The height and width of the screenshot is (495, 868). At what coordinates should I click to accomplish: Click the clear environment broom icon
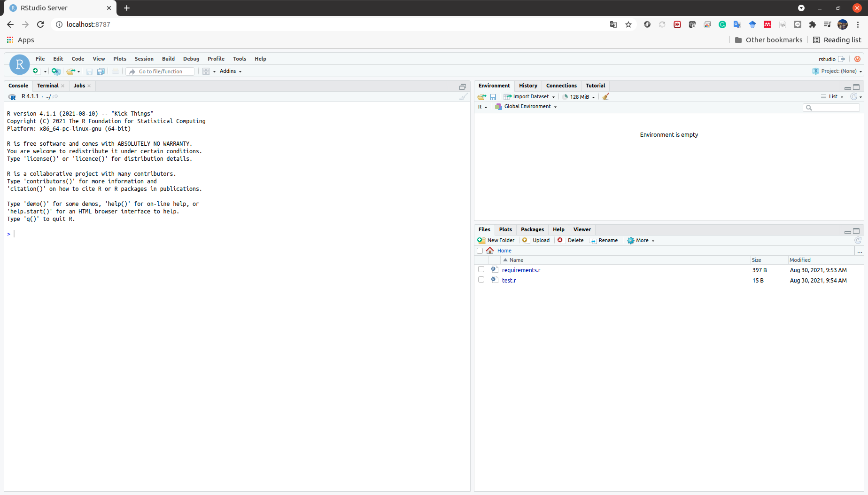(x=606, y=96)
